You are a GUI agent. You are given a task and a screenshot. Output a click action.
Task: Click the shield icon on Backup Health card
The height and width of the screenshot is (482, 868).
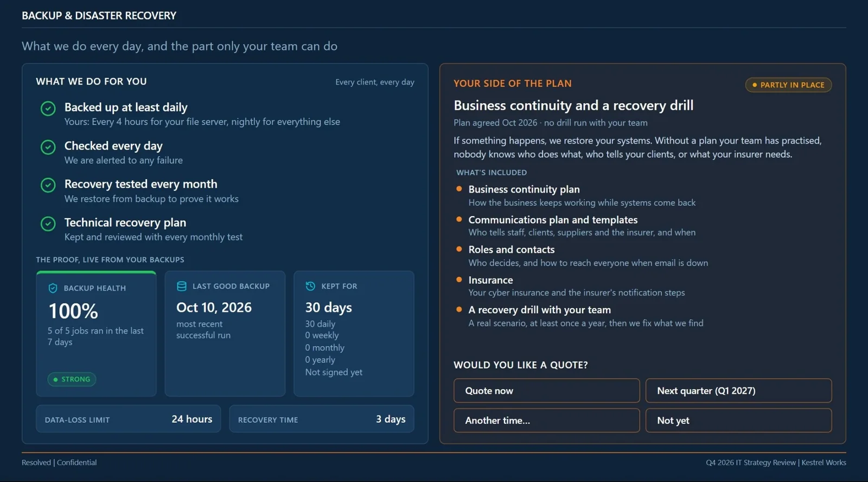[53, 288]
